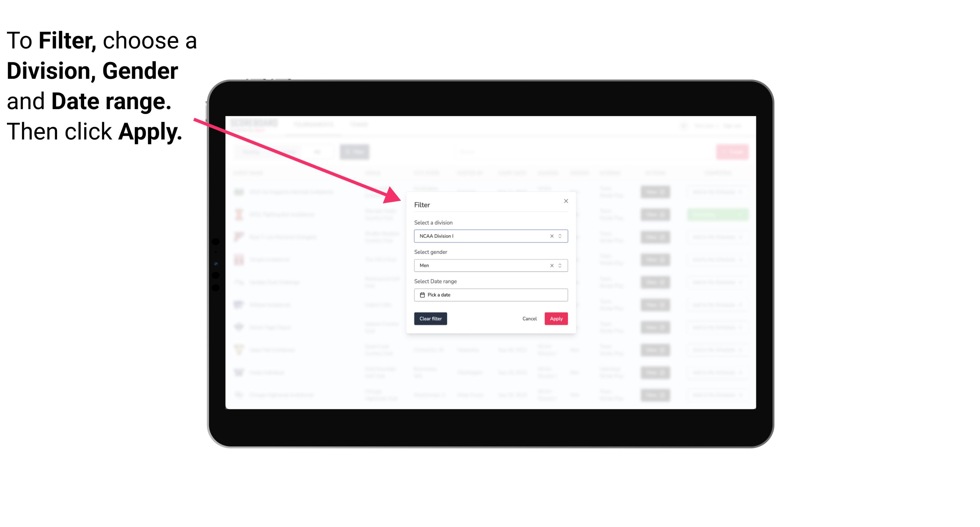Click the Filter dialog close button
The height and width of the screenshot is (527, 980).
point(565,201)
